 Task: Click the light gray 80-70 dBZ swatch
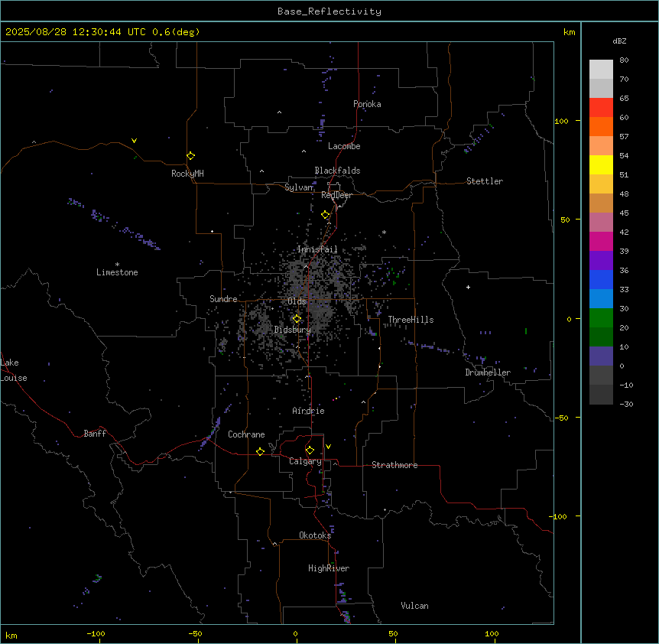[601, 70]
